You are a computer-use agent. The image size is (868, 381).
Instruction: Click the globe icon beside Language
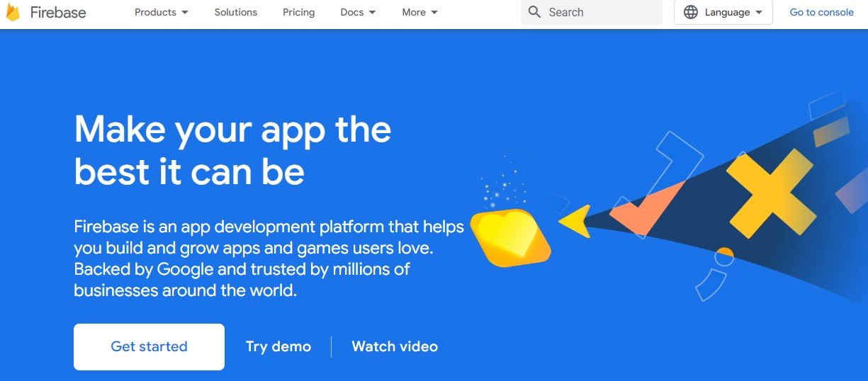click(x=691, y=12)
